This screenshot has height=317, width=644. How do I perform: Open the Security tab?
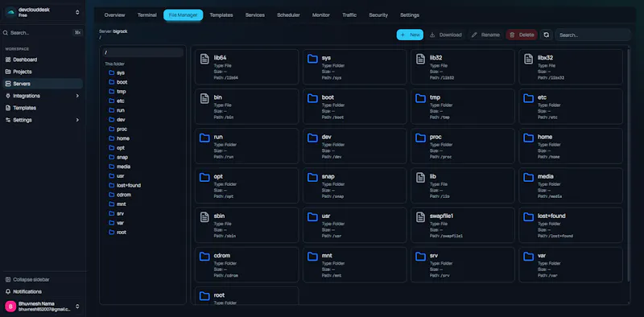point(378,15)
